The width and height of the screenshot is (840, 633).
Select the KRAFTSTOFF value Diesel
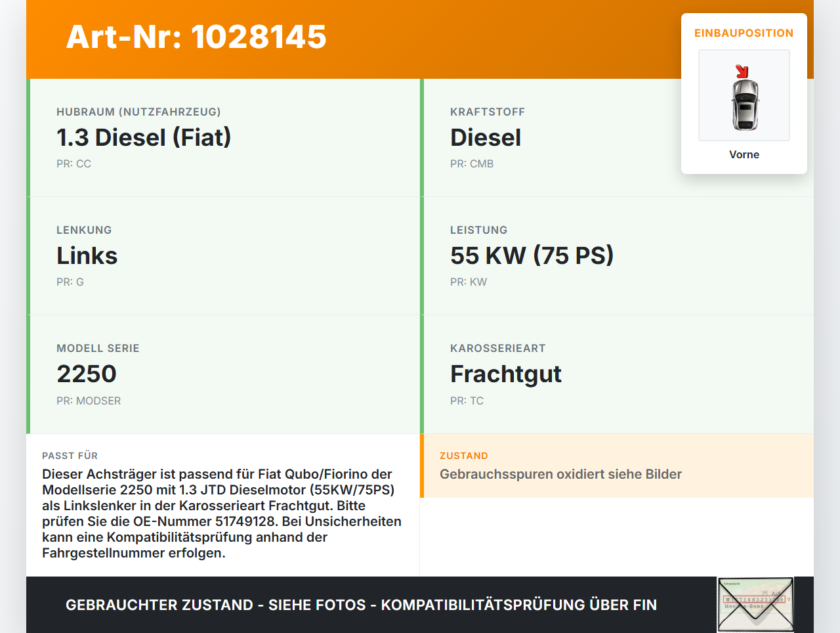pyautogui.click(x=486, y=137)
